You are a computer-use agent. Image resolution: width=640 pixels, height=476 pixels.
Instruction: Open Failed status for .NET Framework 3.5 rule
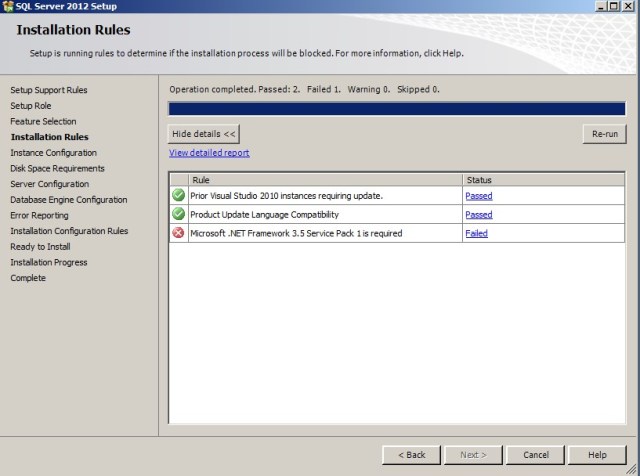coord(476,234)
